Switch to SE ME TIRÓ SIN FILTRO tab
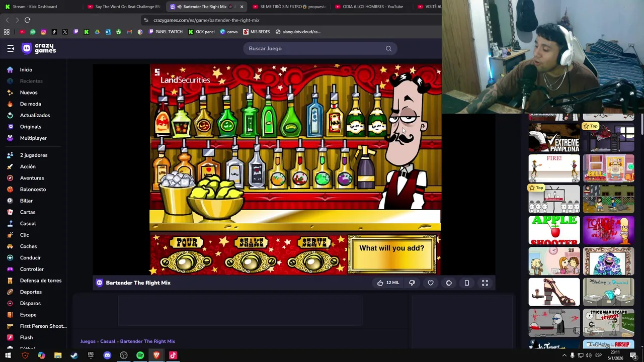 289,7
